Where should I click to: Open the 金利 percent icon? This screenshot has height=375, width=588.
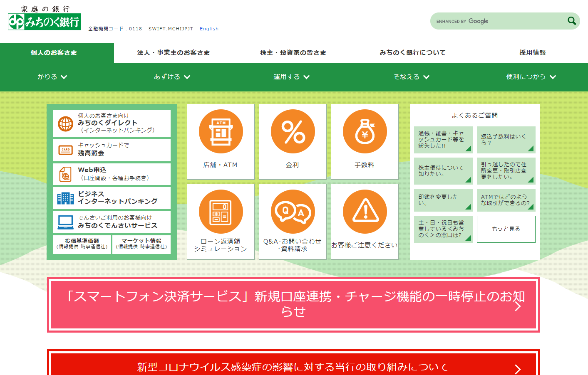point(293,131)
